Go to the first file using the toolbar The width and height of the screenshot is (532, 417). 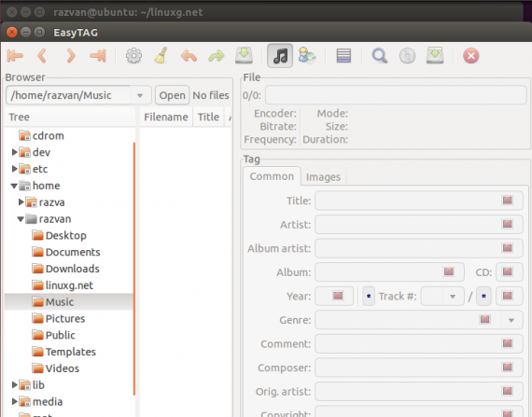pyautogui.click(x=15, y=56)
